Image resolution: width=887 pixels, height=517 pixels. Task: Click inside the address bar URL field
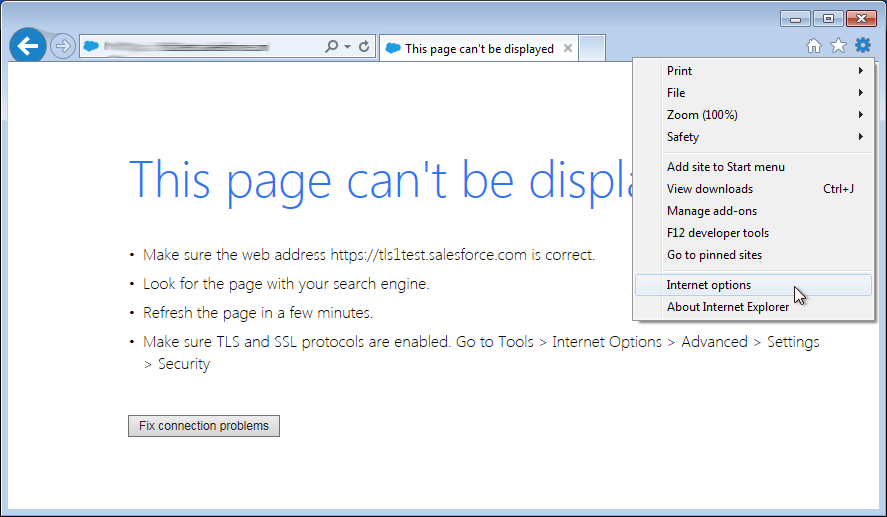pyautogui.click(x=200, y=47)
